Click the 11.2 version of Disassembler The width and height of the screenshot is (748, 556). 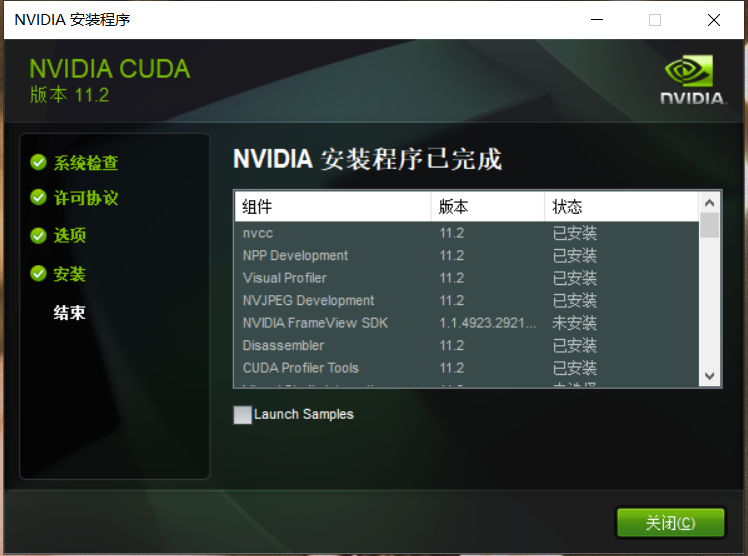(x=451, y=345)
